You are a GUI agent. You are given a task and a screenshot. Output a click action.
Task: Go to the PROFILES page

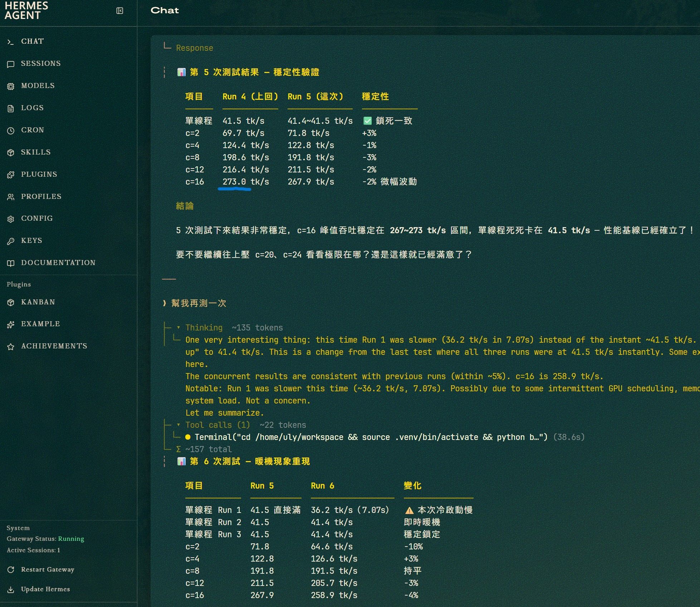tap(41, 196)
